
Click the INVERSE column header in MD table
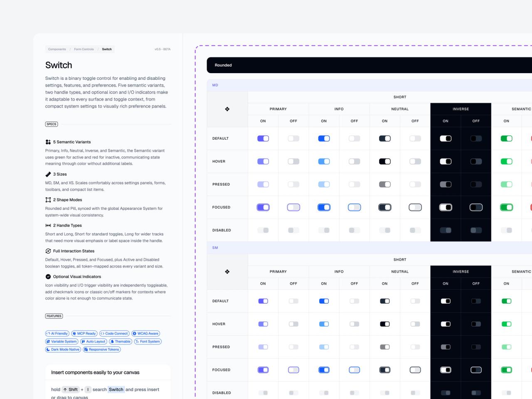(461, 109)
